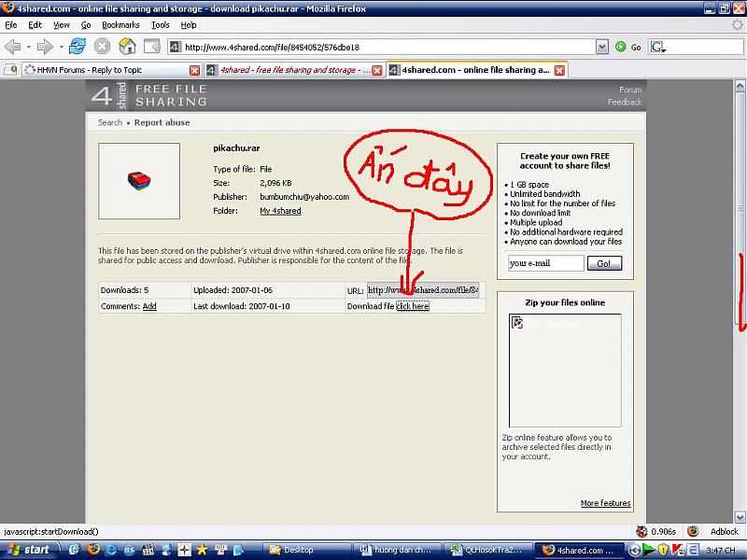Click the 'your e-mail' input field
The width and height of the screenshot is (747, 560).
coord(546,263)
